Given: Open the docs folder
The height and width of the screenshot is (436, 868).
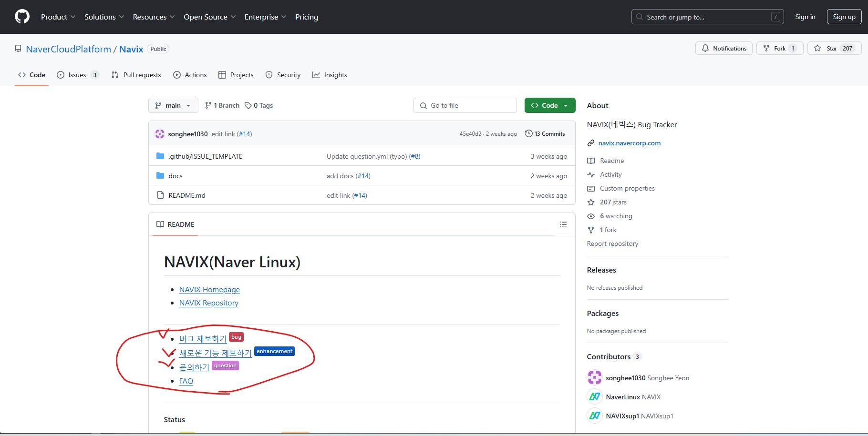Looking at the screenshot, I should pyautogui.click(x=176, y=176).
